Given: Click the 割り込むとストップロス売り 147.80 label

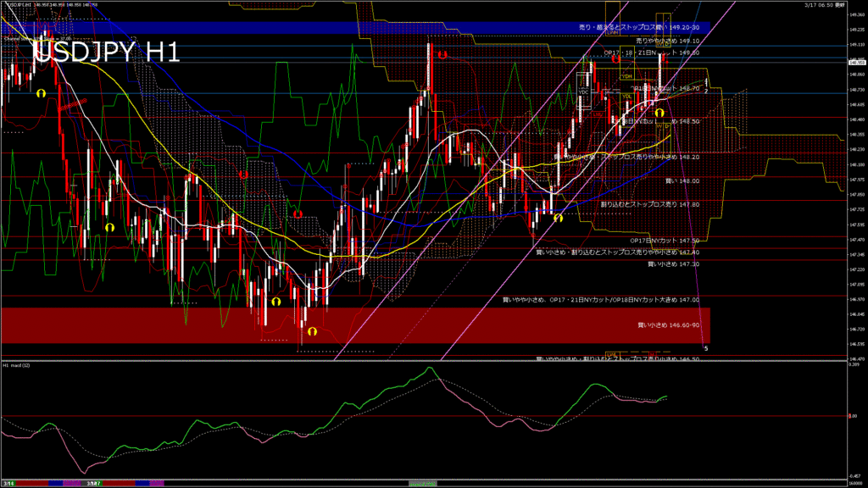Looking at the screenshot, I should click(649, 204).
